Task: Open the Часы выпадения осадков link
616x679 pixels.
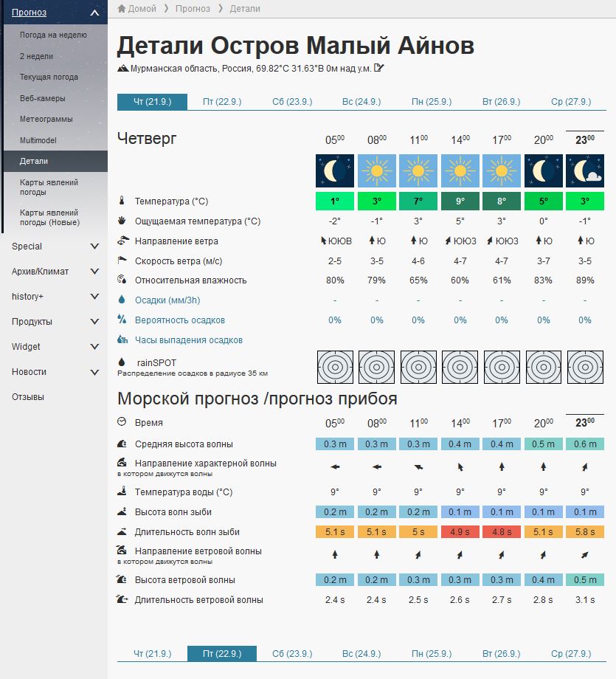Action: (x=188, y=340)
